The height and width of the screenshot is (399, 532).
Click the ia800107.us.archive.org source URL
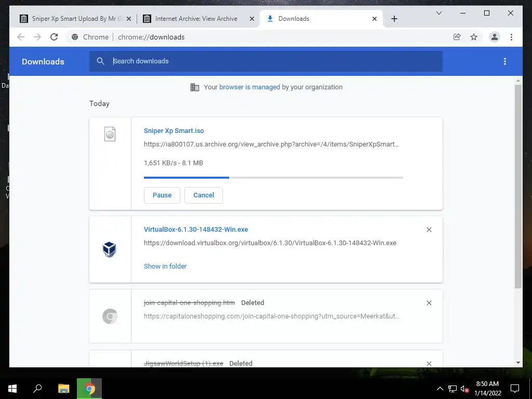(x=271, y=144)
